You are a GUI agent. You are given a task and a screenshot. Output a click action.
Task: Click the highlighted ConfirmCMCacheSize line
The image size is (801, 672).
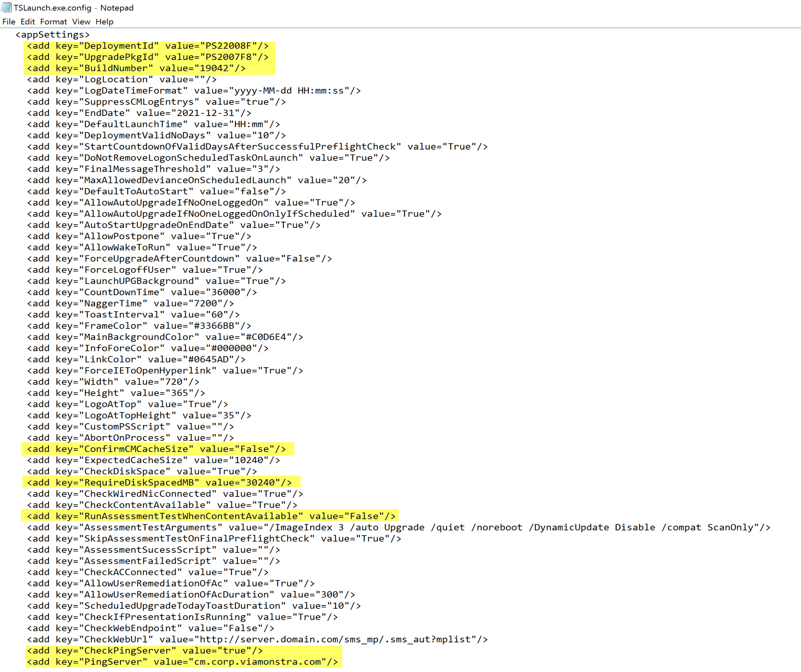156,449
